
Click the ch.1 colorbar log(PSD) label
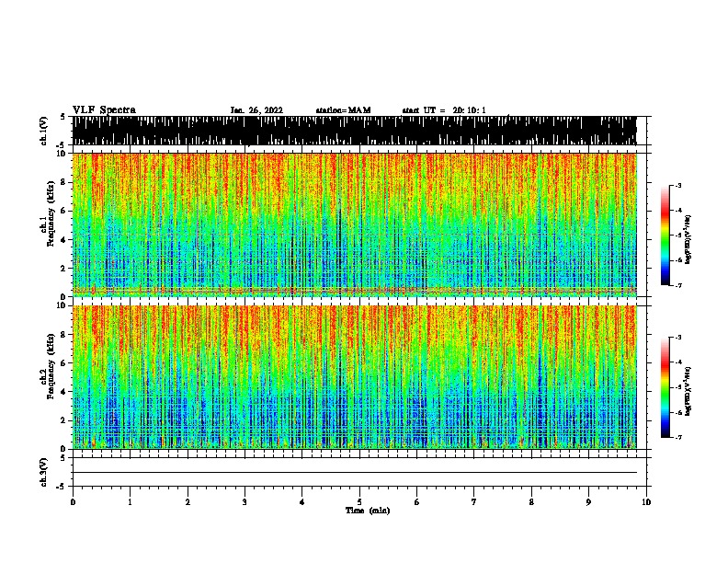point(688,239)
